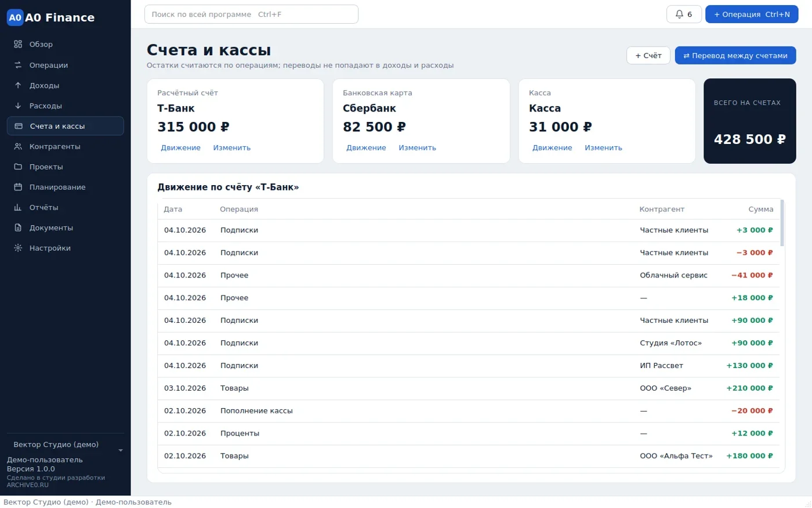Click the Студия «Лотос» counterparty cell
This screenshot has width=812, height=508.
(x=670, y=343)
